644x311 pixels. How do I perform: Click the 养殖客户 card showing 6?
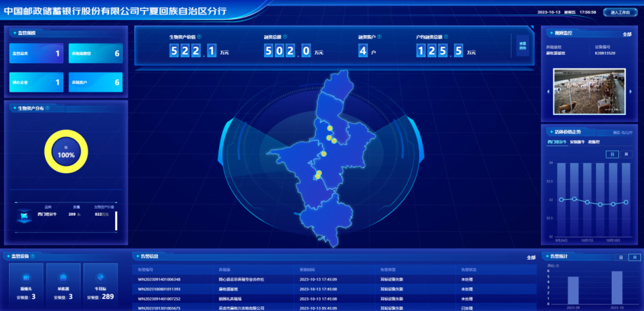click(x=95, y=82)
